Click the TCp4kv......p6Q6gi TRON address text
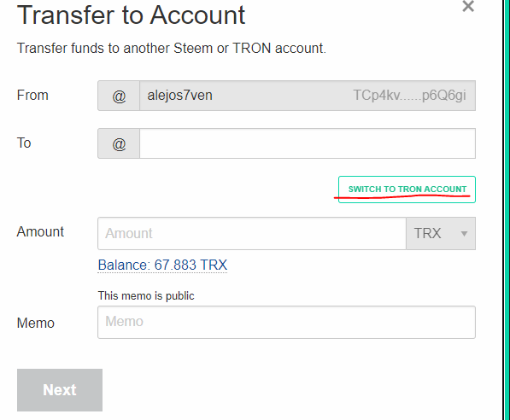This screenshot has height=420, width=510. (x=409, y=96)
